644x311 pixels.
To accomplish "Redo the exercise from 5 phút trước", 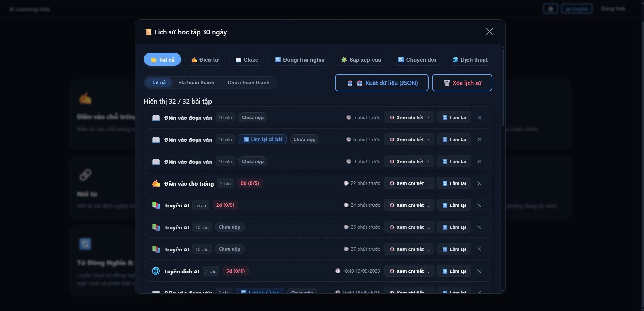I will [454, 117].
